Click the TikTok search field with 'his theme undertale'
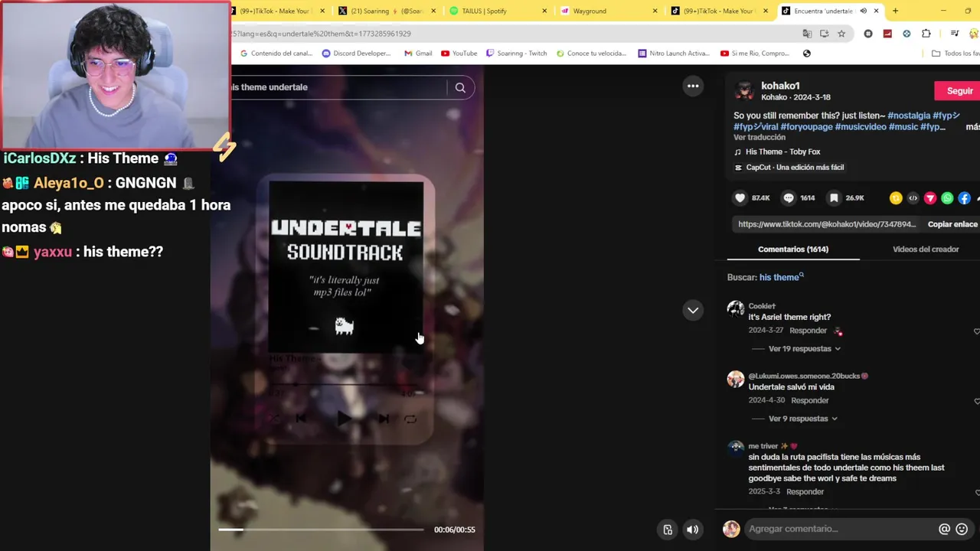This screenshot has width=980, height=551. tap(337, 87)
